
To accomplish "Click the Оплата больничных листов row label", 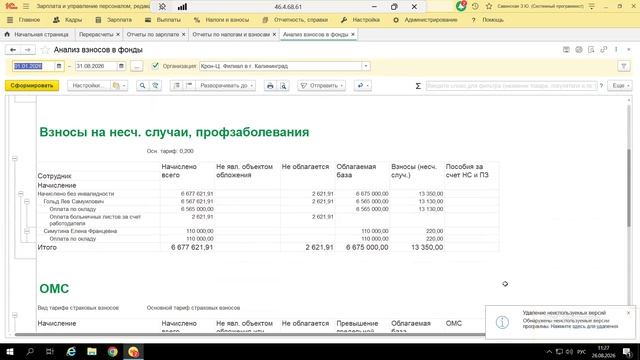I will click(95, 220).
